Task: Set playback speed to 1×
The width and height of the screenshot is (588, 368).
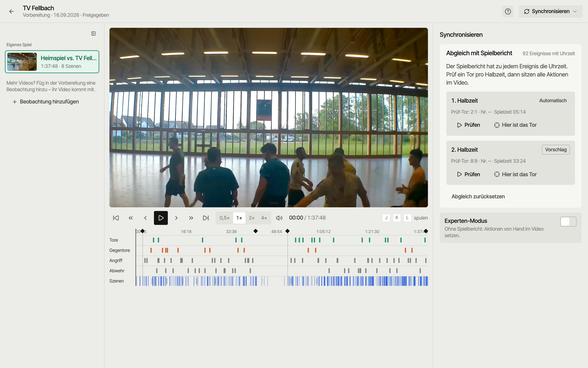Action: (x=239, y=218)
